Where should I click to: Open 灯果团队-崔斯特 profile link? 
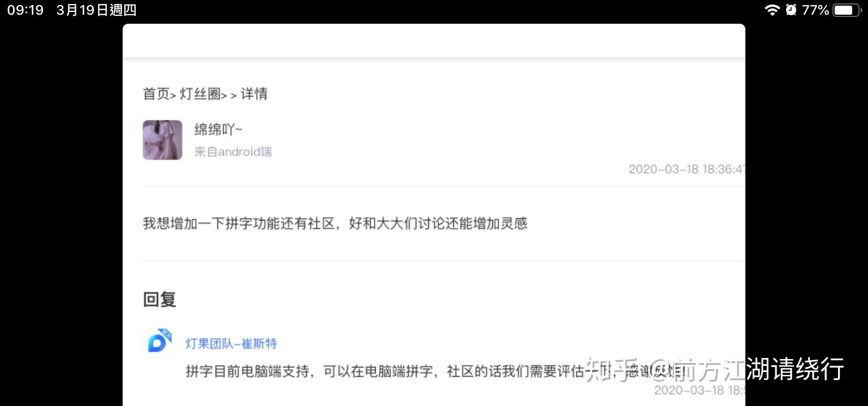pos(231,344)
